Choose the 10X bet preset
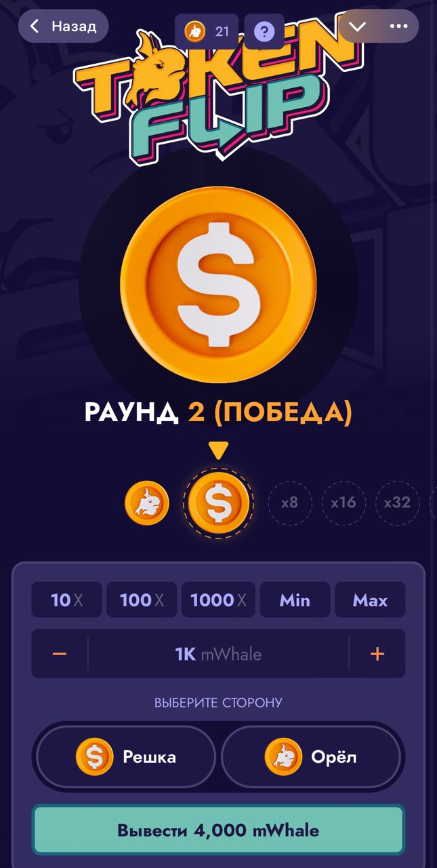The width and height of the screenshot is (437, 868). tap(67, 599)
